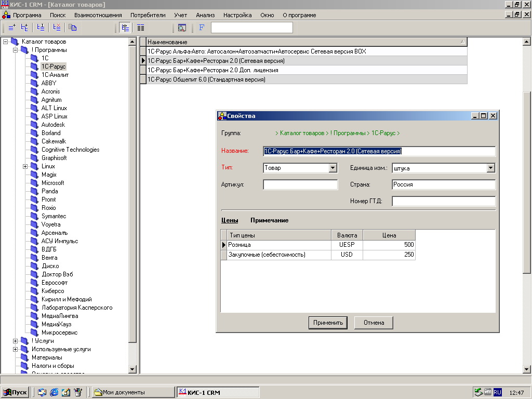The width and height of the screenshot is (532, 399).
Task: Open the Поиск menu
Action: (x=58, y=15)
